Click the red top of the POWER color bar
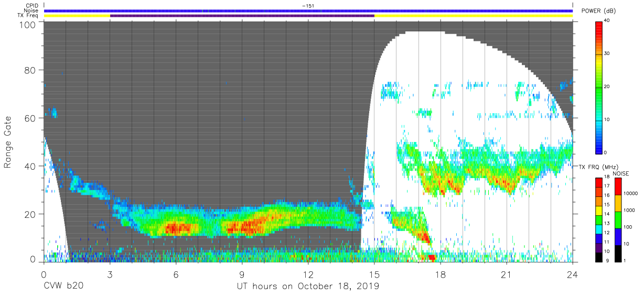The image size is (644, 297). coord(599,26)
